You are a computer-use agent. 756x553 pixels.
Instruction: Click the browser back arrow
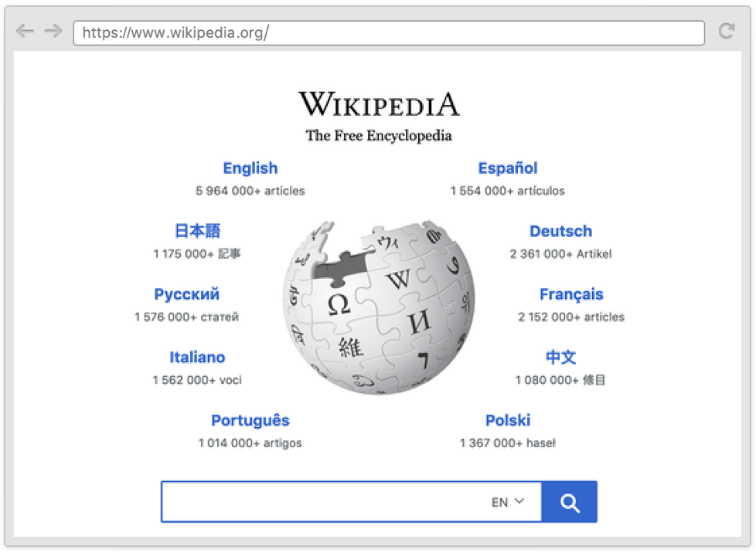click(25, 31)
